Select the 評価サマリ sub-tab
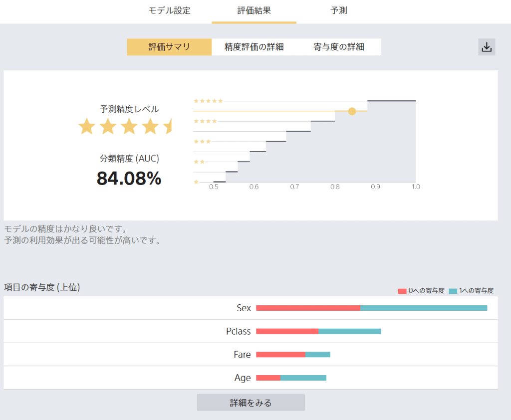Image resolution: width=511 pixels, height=420 pixels. click(169, 47)
